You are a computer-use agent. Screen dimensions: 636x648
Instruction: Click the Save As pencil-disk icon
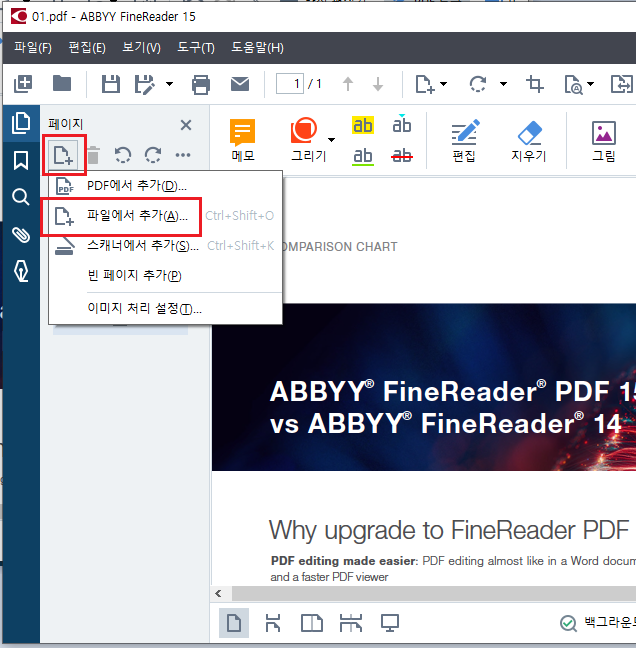tap(145, 84)
